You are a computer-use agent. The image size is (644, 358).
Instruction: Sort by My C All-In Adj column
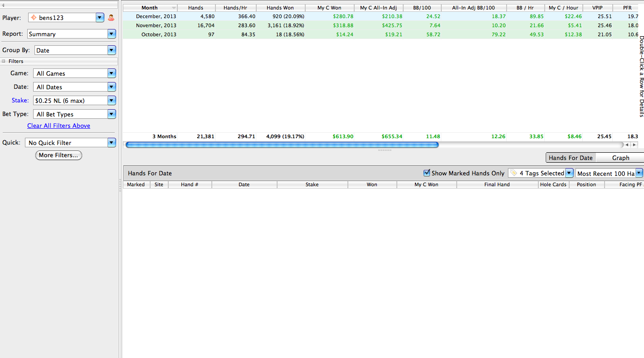coord(378,8)
